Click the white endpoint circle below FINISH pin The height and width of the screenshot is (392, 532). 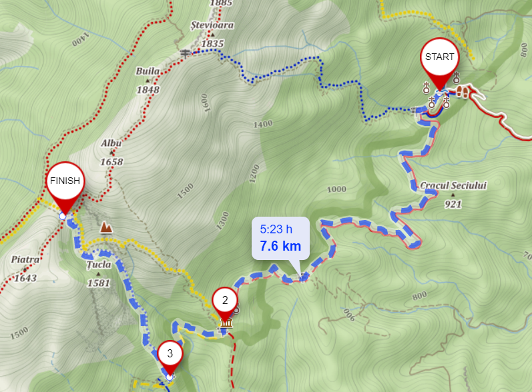click(63, 216)
